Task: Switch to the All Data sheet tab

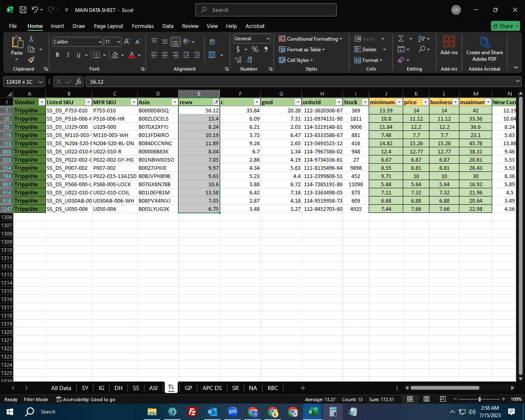Action: click(61, 388)
